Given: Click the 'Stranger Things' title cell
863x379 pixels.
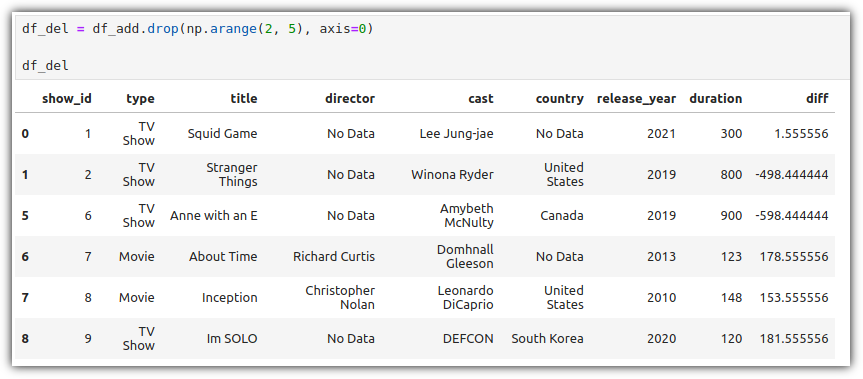Looking at the screenshot, I should (232, 174).
